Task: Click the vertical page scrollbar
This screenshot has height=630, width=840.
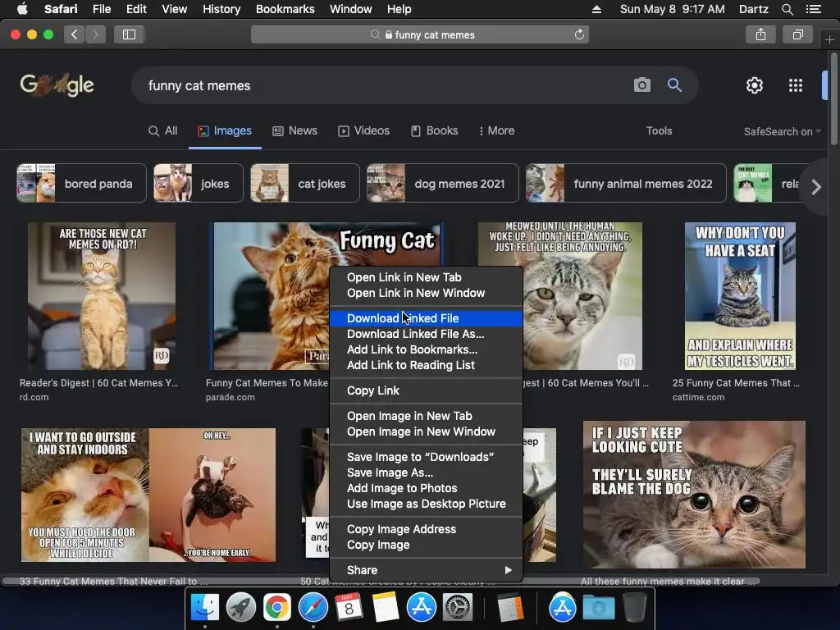Action: (834, 99)
